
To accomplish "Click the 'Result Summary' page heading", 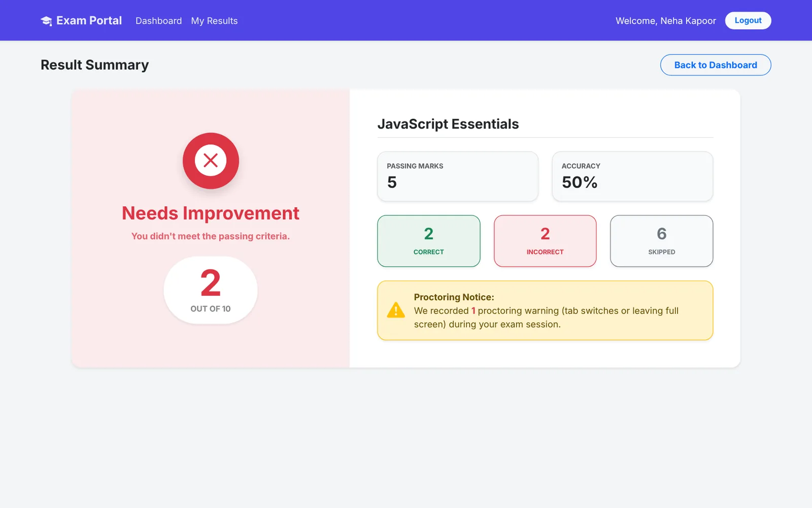I will click(95, 65).
